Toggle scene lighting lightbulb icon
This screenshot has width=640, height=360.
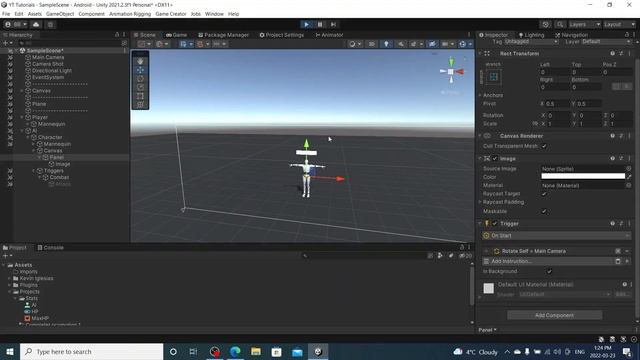tap(386, 44)
